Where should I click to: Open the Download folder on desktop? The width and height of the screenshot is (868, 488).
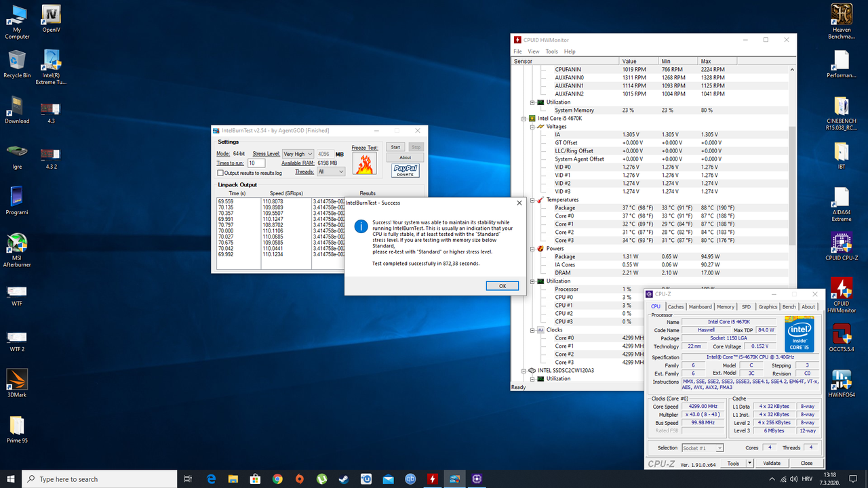point(17,110)
